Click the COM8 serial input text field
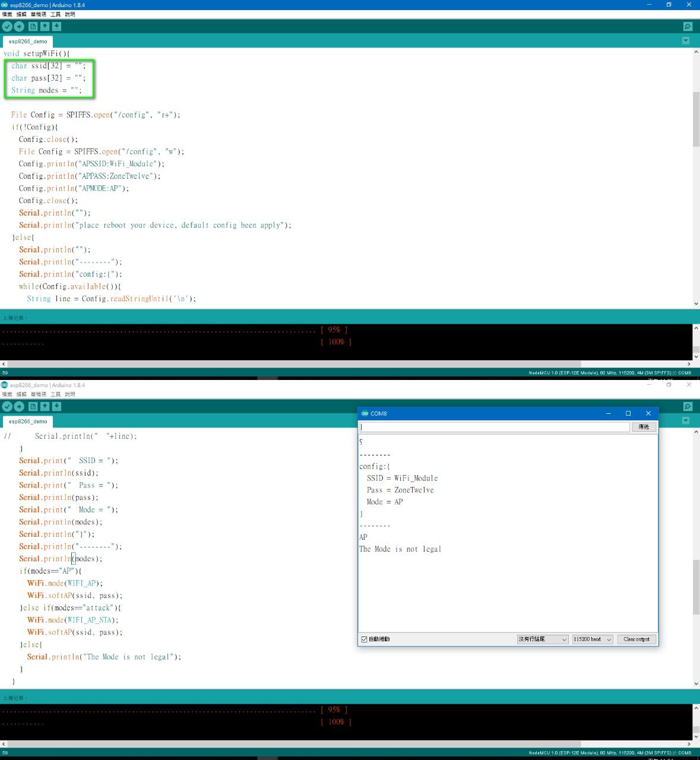 click(x=494, y=427)
